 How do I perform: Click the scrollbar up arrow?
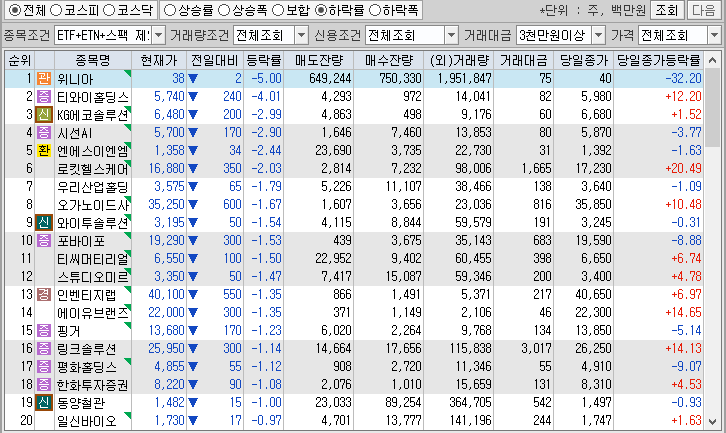(713, 60)
